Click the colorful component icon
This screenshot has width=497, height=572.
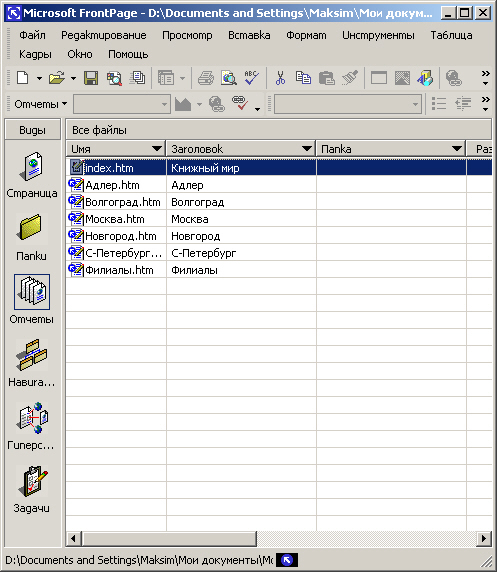(425, 78)
